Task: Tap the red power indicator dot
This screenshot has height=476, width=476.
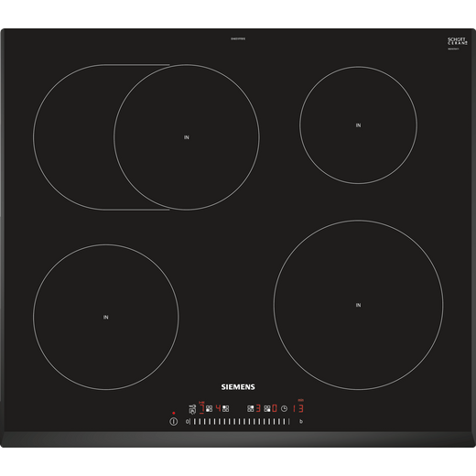Action: point(174,413)
